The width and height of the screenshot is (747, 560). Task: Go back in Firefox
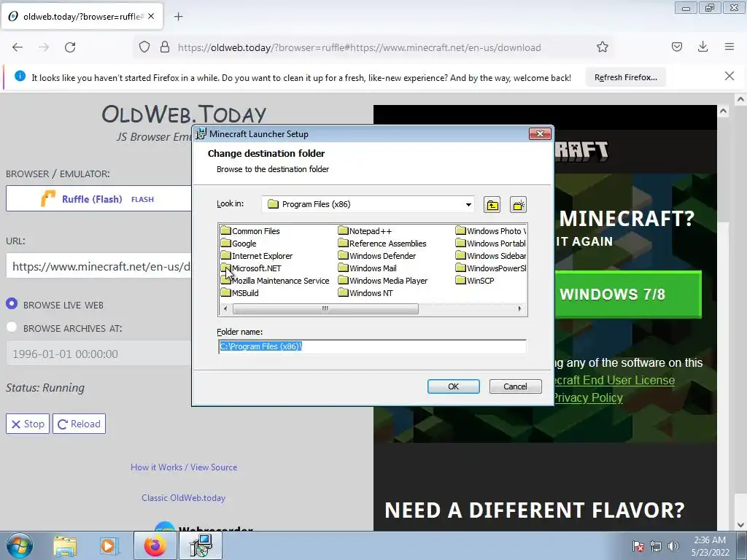[18, 47]
